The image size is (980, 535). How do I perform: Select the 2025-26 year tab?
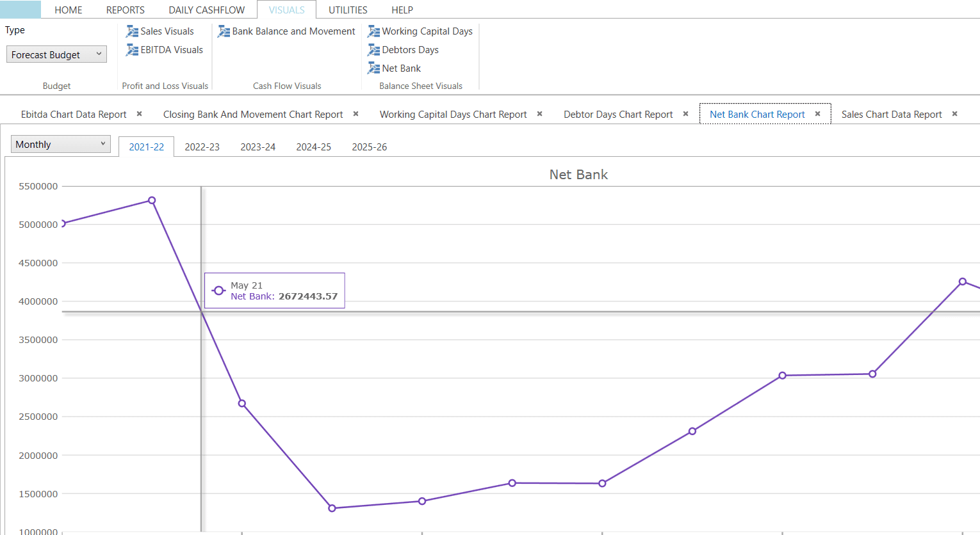click(x=369, y=147)
